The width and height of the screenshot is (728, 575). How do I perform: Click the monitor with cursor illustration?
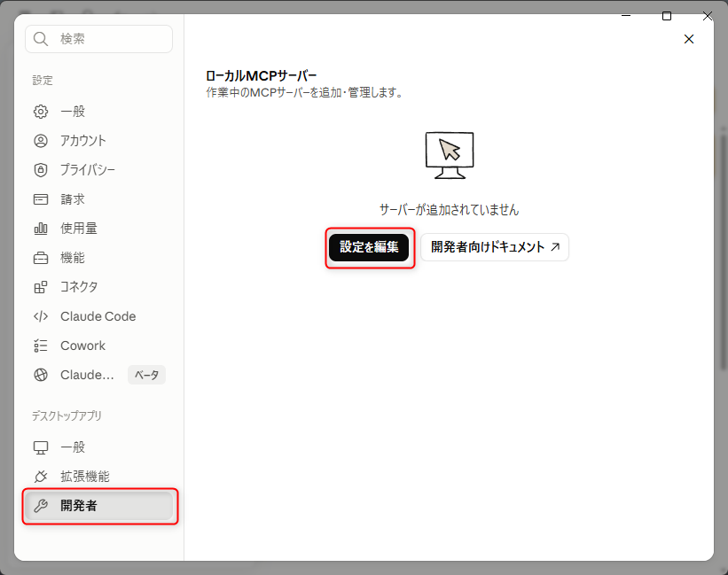coord(450,155)
